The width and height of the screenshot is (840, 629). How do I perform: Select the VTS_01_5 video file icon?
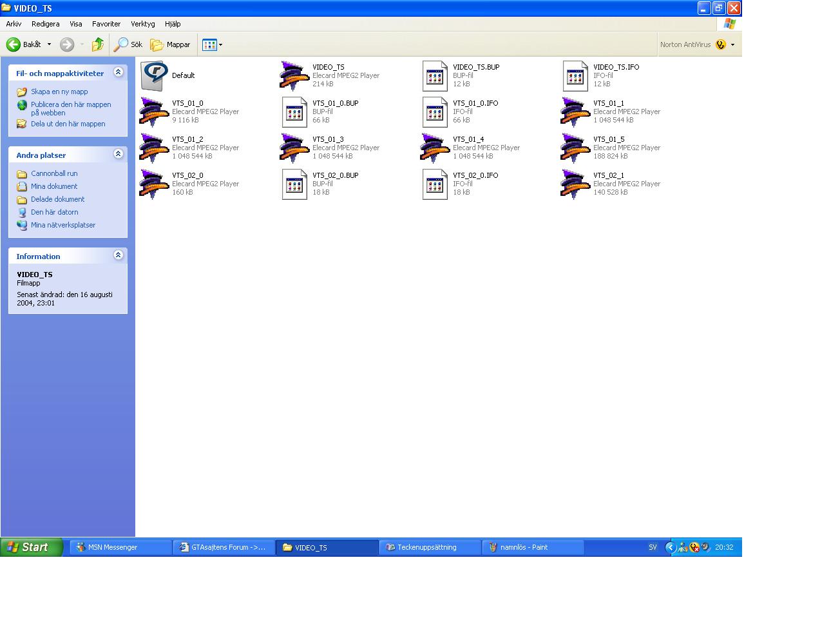tap(575, 148)
